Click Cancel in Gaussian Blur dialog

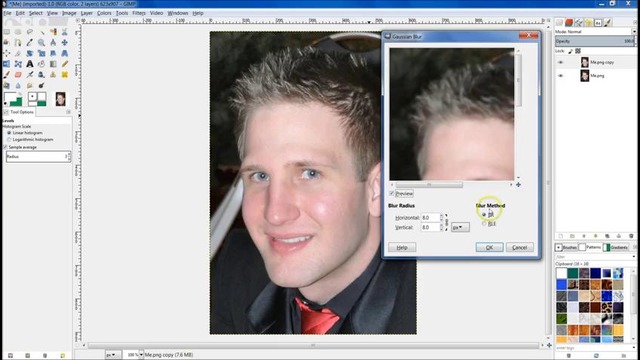point(520,247)
